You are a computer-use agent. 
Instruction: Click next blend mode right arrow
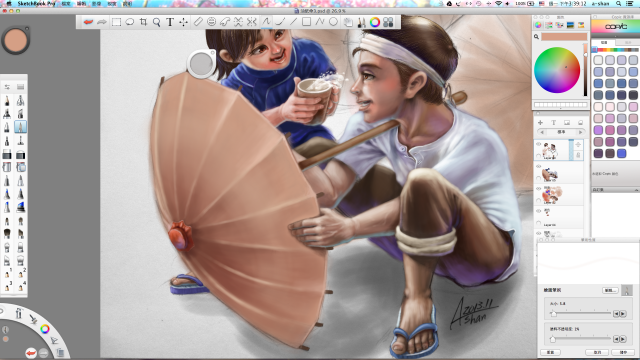tap(580, 132)
